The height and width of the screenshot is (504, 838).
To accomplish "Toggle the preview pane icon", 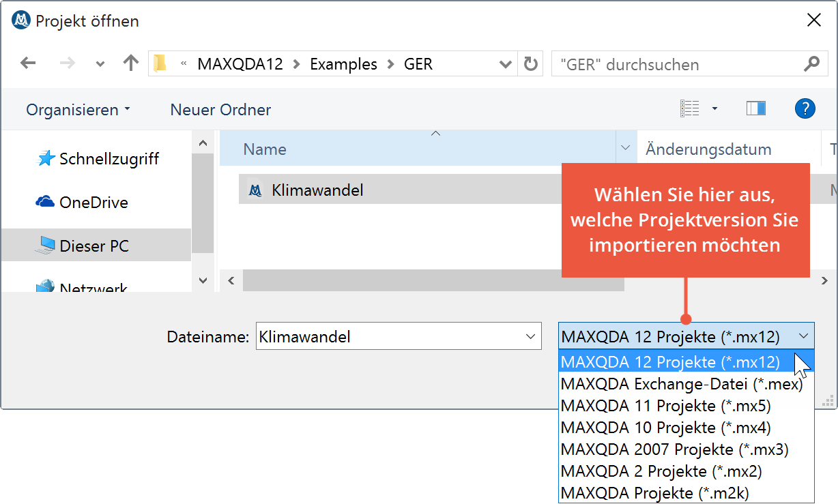I will pyautogui.click(x=755, y=108).
